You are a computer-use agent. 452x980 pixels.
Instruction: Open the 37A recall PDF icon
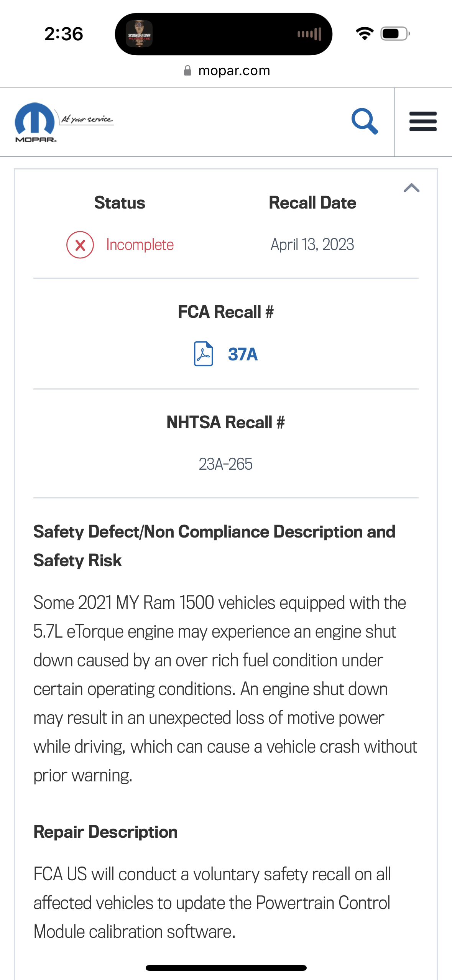point(204,354)
